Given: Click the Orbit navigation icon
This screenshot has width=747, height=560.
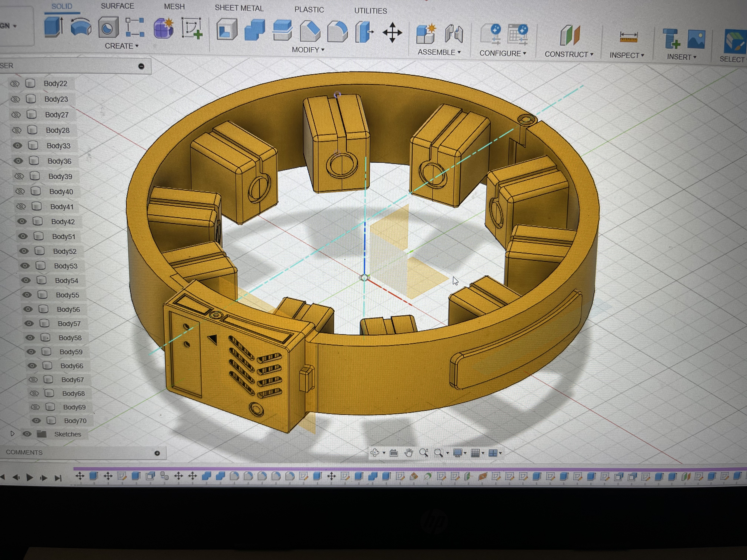Looking at the screenshot, I should tap(375, 453).
